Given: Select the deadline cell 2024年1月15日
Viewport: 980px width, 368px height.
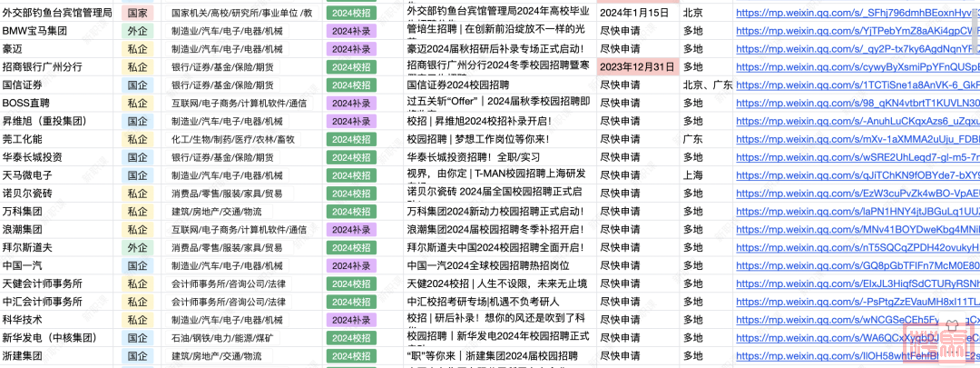Looking at the screenshot, I should tap(638, 12).
